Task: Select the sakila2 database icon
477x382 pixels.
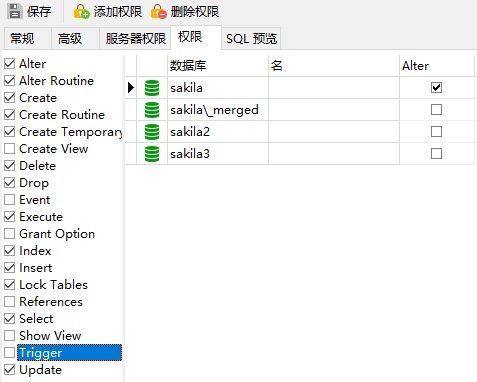Action: pos(152,132)
